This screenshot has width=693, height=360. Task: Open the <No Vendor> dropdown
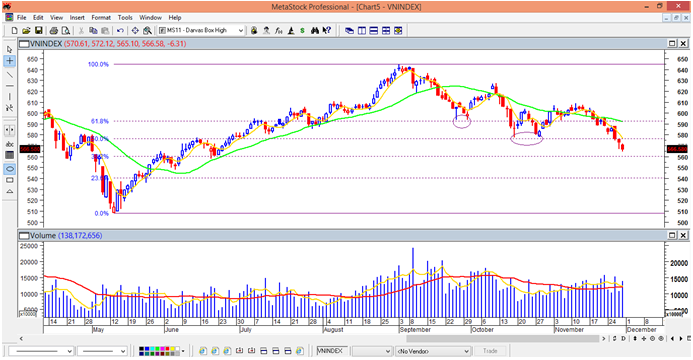tap(433, 351)
